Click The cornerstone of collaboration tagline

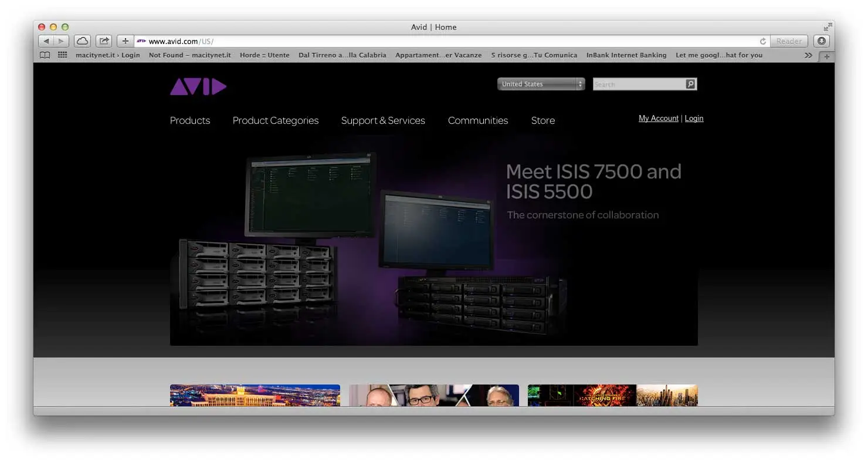point(583,215)
